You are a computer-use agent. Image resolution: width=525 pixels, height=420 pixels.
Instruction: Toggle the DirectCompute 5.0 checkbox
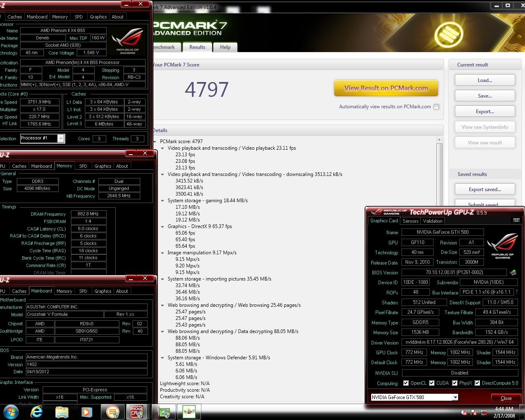click(x=477, y=383)
